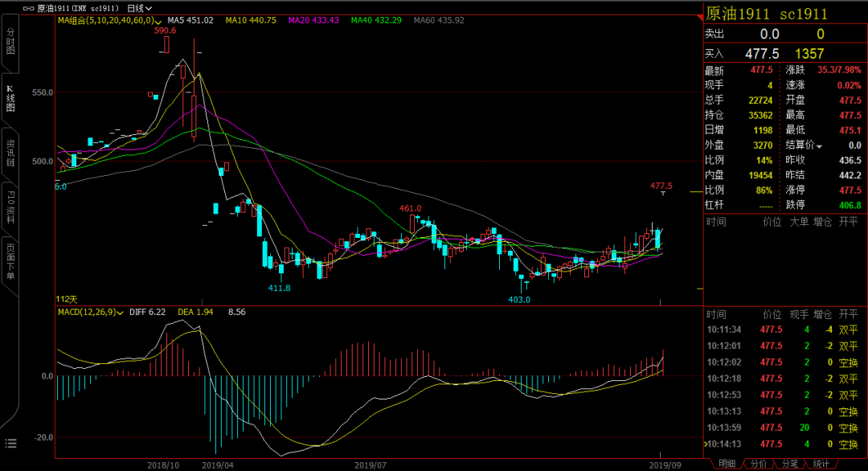
Task: Open the 分笔 tab
Action: [x=789, y=464]
